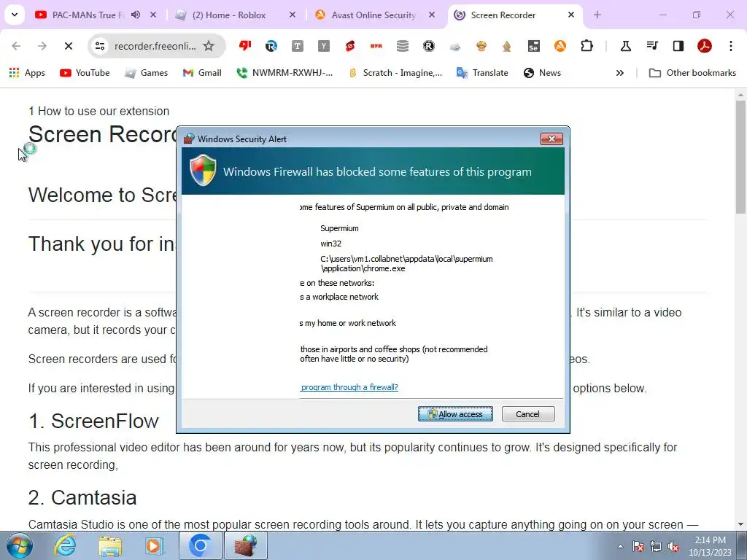Switch to the PAC-MANs True YouTube tab

point(88,15)
